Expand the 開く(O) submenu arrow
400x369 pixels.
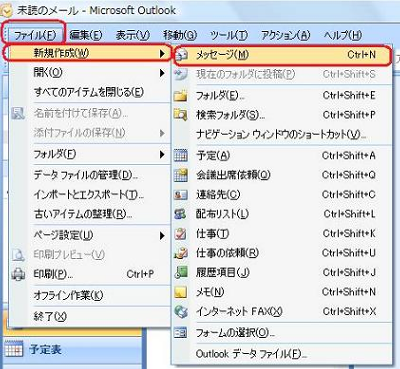pos(162,73)
